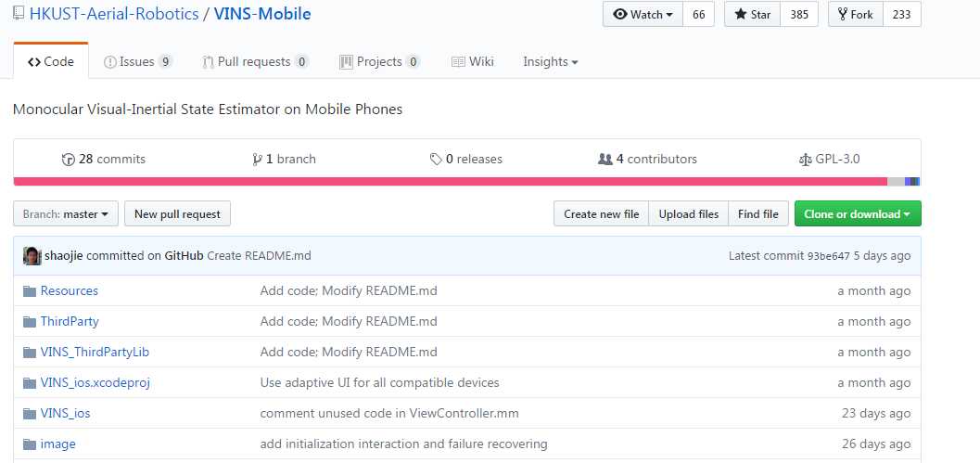Open the Pull requests tab

coord(255,61)
